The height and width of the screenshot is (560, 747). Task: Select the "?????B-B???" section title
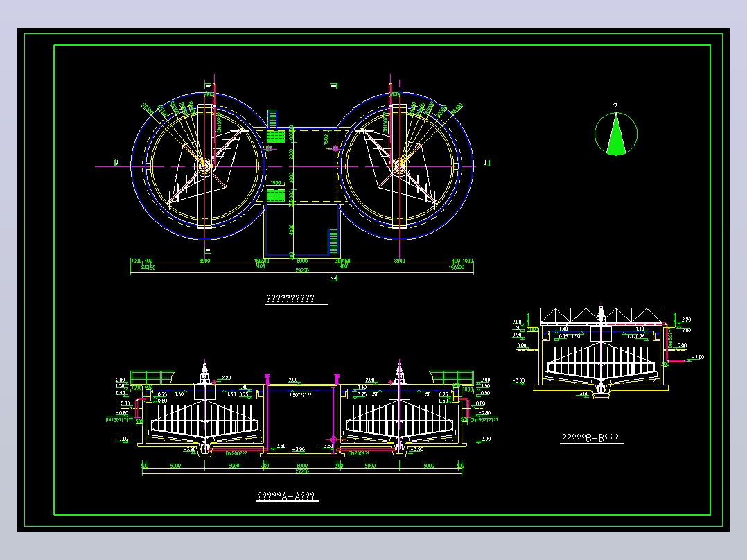(590, 438)
